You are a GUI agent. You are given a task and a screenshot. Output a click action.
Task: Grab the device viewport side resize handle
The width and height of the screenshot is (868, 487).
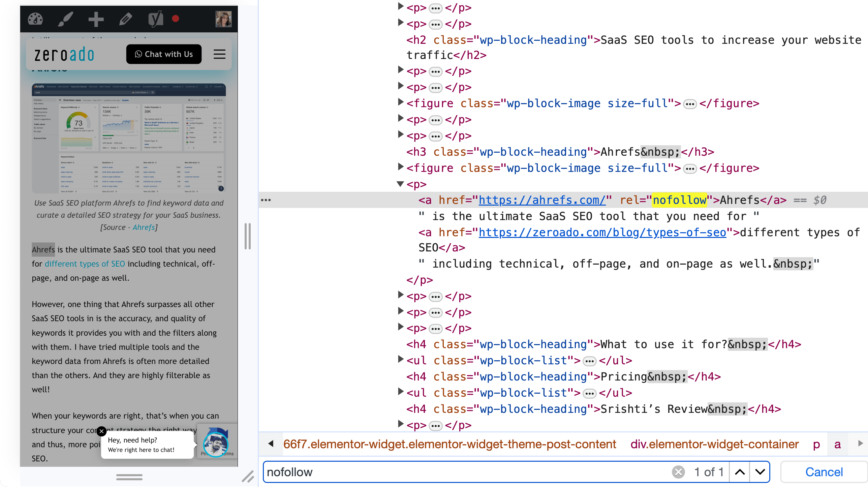pos(248,236)
